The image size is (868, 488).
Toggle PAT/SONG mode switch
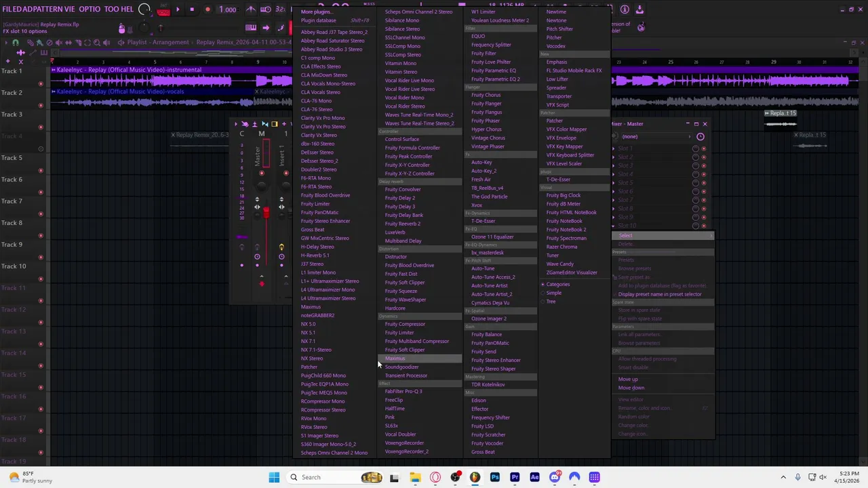coord(163,9)
